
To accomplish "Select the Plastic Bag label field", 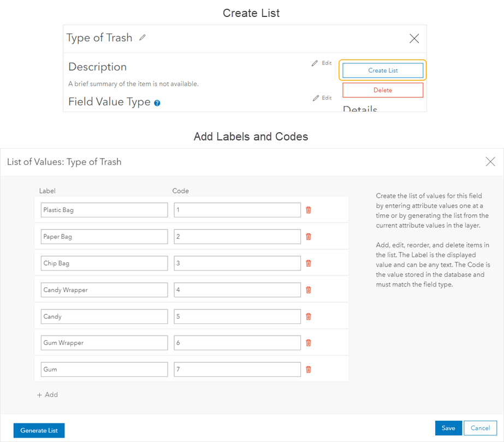I will (104, 210).
